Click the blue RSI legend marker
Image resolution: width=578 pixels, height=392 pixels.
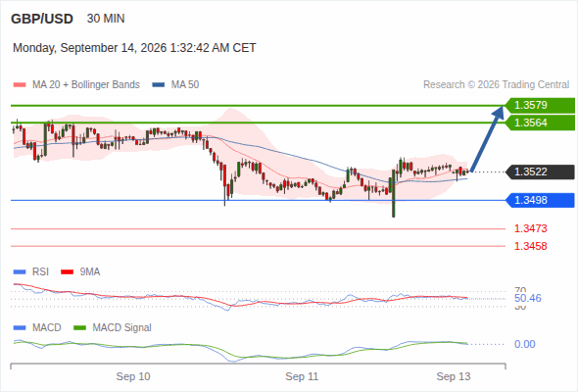(20, 272)
